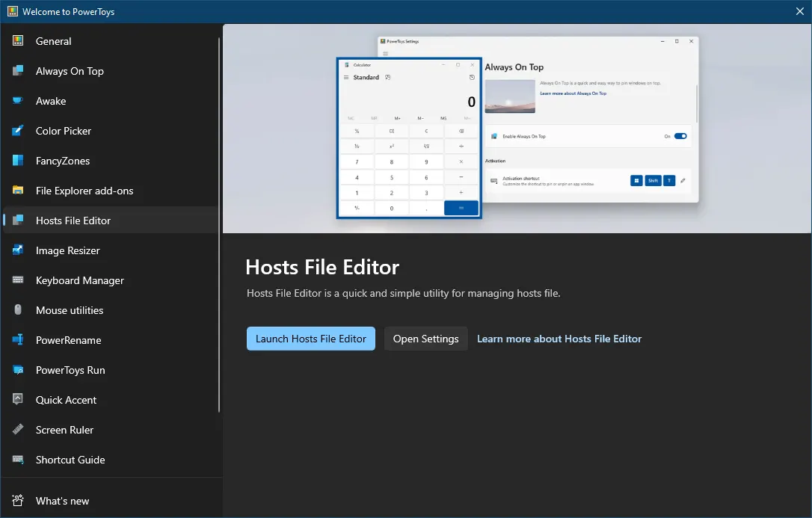
Task: Click the Keyboard Manager keyboard icon
Action: [18, 280]
